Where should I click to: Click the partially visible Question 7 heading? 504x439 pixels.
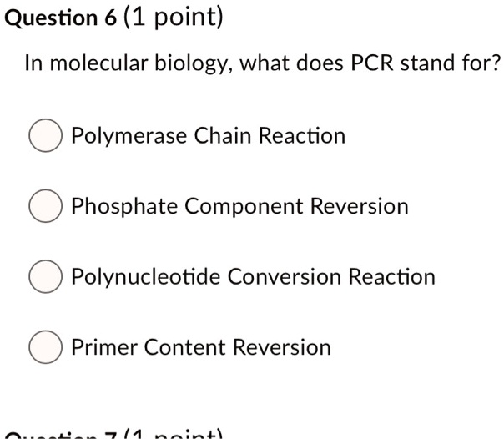115,434
